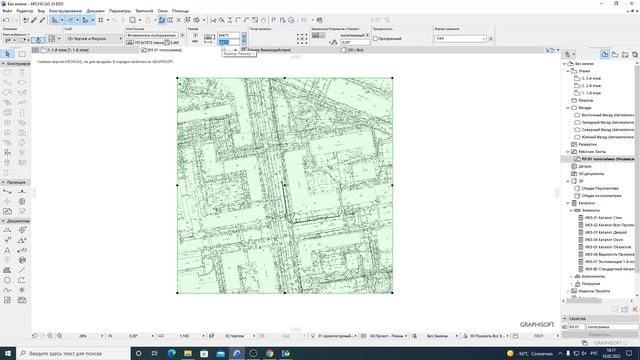Collapse the Документирование toolbox section
This screenshot has width=640, height=360.
coord(3,221)
